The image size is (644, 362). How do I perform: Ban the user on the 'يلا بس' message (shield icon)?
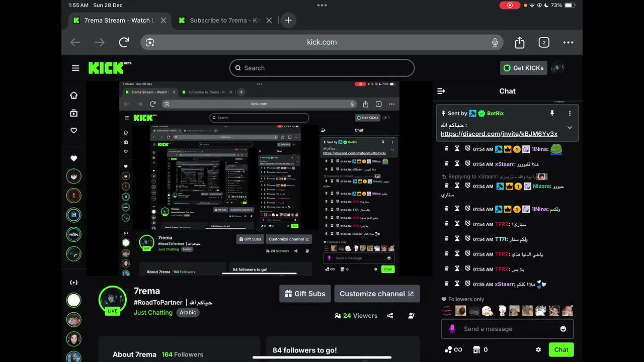tap(467, 269)
